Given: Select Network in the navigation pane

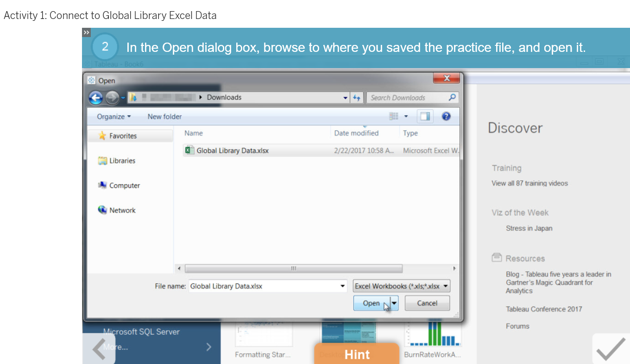Looking at the screenshot, I should 122,210.
